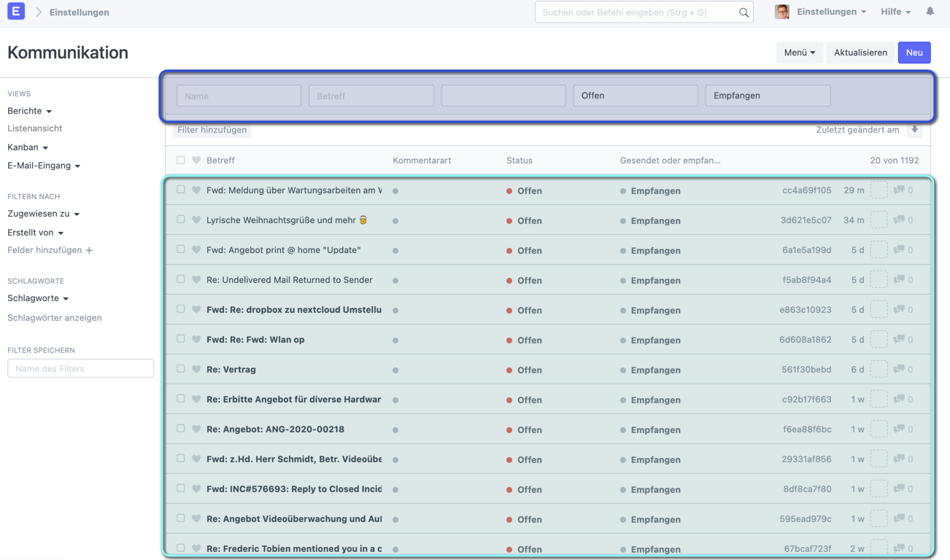Screen dimensions: 950x560
Task: Open 'Zuletzt geändert am' sort selector
Action: [x=858, y=130]
